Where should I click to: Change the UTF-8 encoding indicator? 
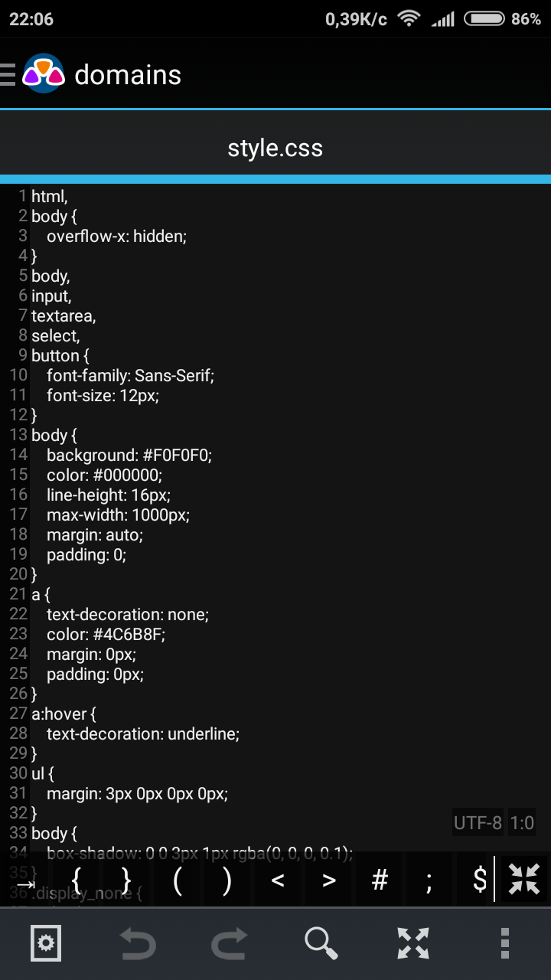point(478,823)
